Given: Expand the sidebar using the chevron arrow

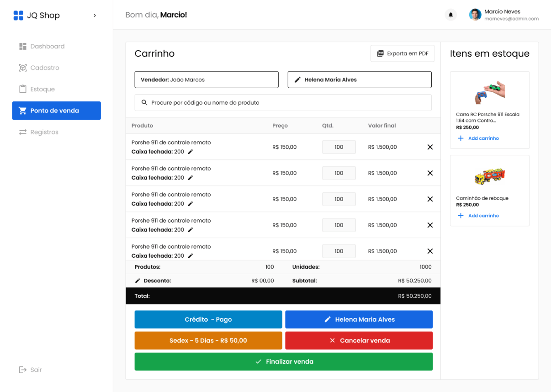Looking at the screenshot, I should (x=95, y=16).
